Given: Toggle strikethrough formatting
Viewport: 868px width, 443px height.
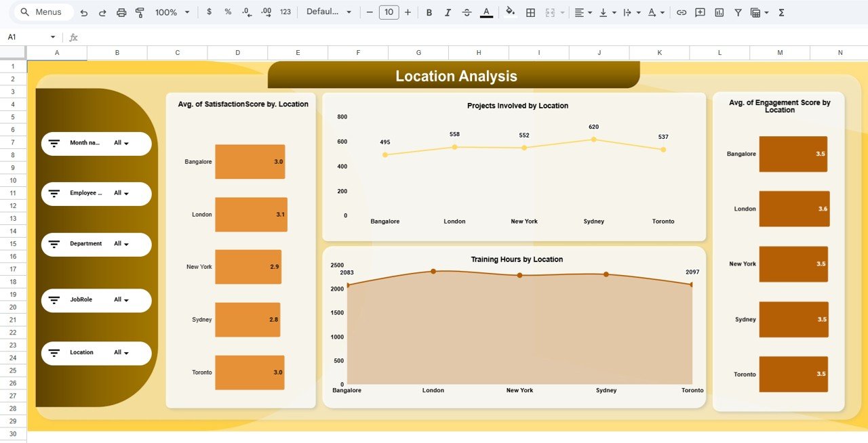Looking at the screenshot, I should pos(467,12).
